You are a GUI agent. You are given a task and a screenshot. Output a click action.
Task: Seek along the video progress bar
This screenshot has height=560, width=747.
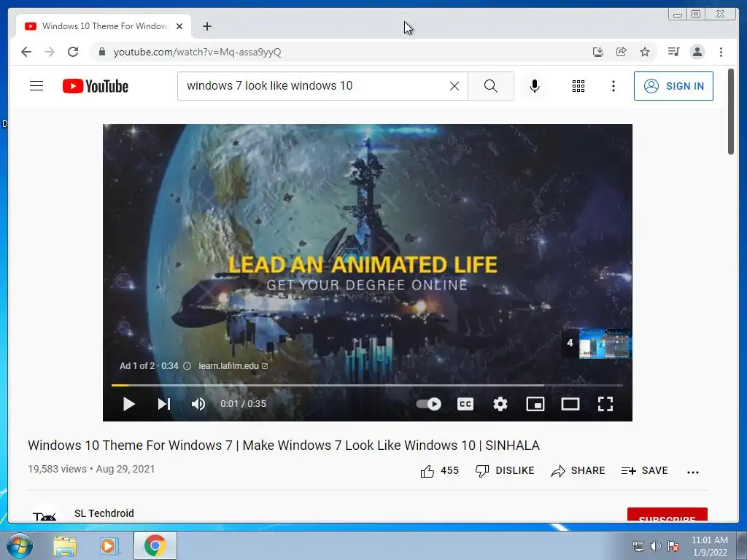tap(367, 385)
